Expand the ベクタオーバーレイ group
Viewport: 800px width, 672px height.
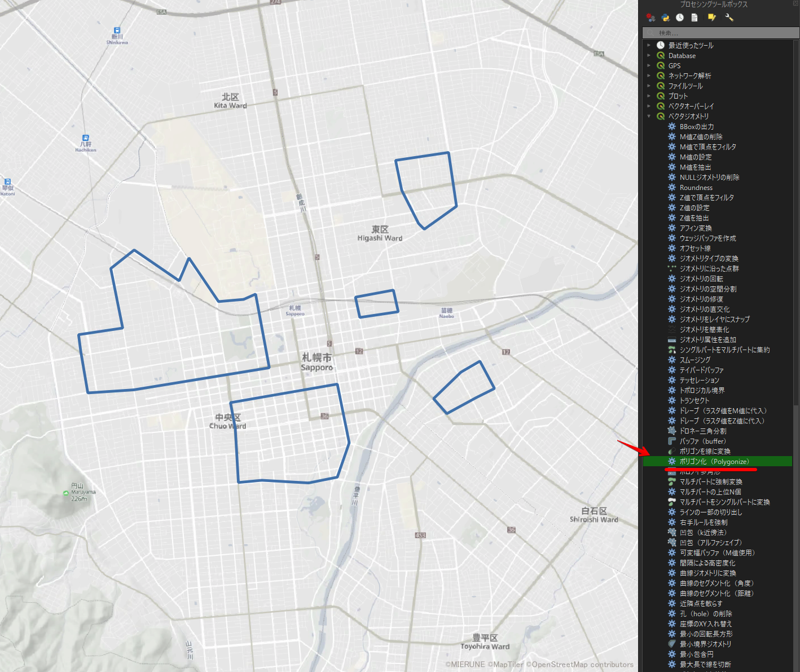649,106
